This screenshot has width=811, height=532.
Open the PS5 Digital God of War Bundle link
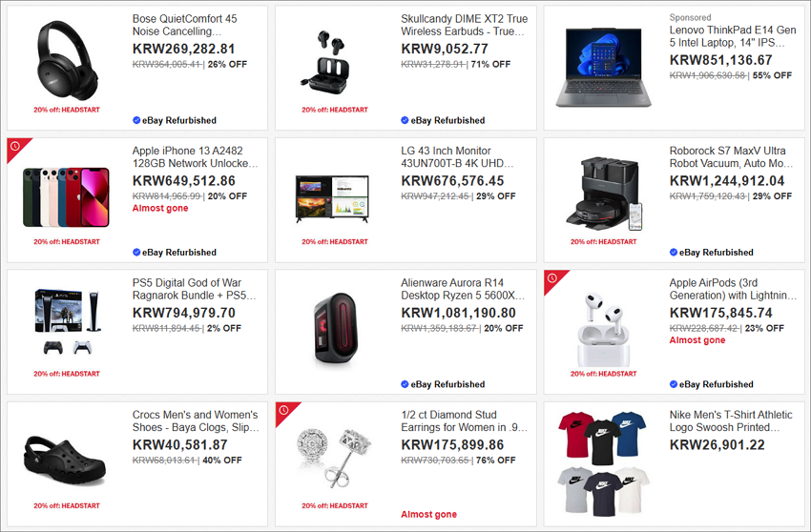point(194,289)
